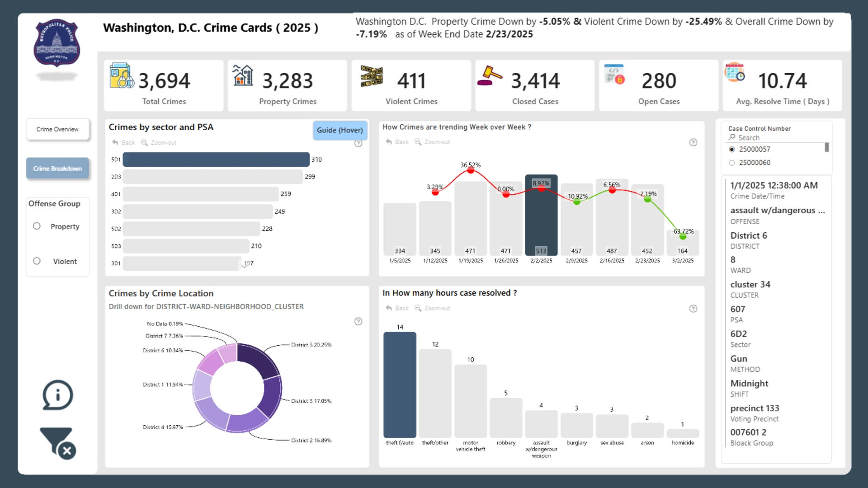Click the Metropolitan Police badge logo
Screen dimensions: 868x488
tap(57, 43)
